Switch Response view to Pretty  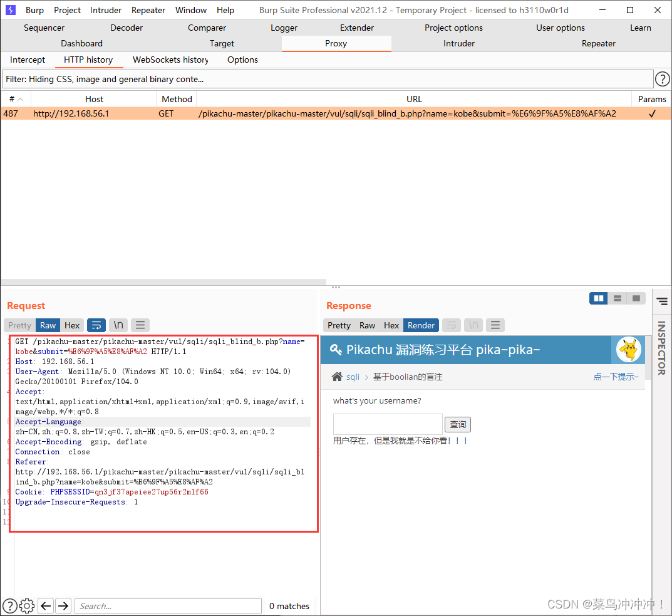click(x=339, y=325)
